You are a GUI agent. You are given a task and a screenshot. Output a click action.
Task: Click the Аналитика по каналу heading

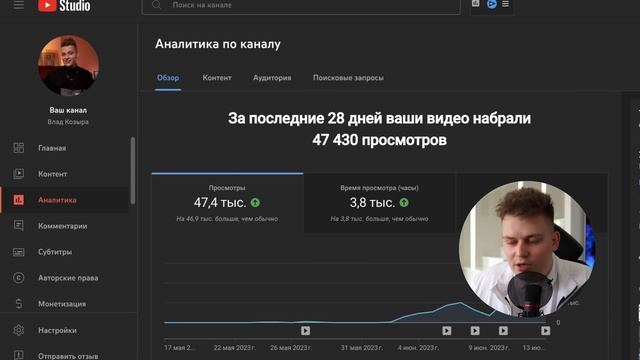218,44
